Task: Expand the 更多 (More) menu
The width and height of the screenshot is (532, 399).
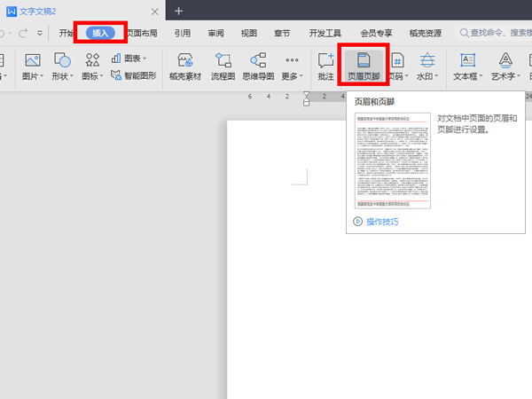Action: click(x=293, y=76)
